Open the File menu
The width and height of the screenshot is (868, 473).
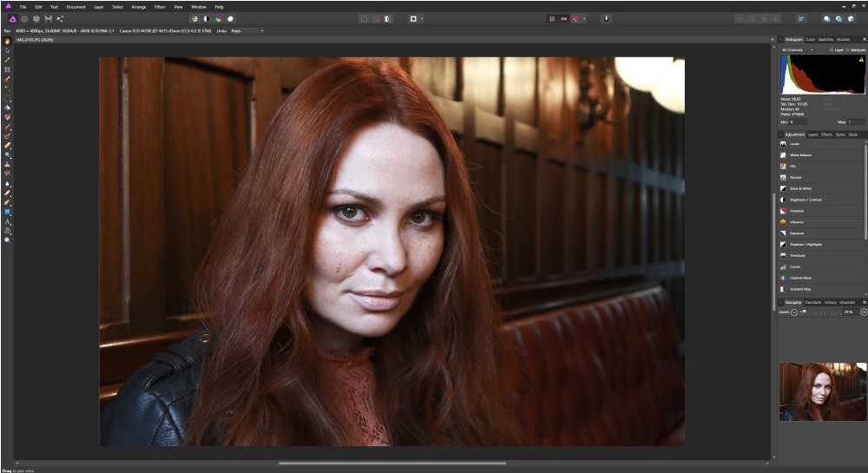coord(23,7)
